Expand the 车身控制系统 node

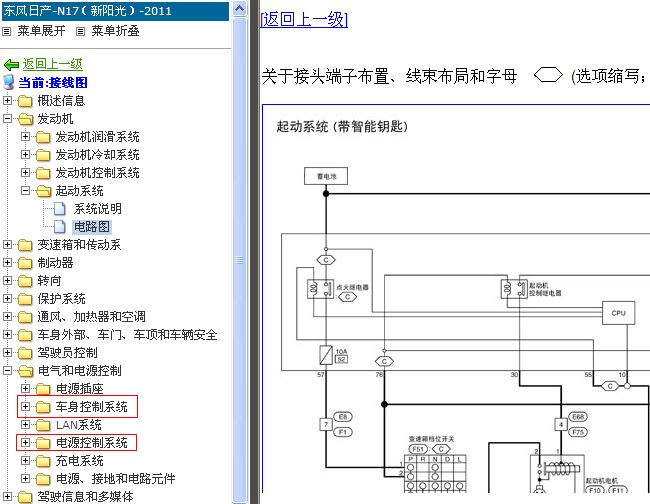coord(25,407)
